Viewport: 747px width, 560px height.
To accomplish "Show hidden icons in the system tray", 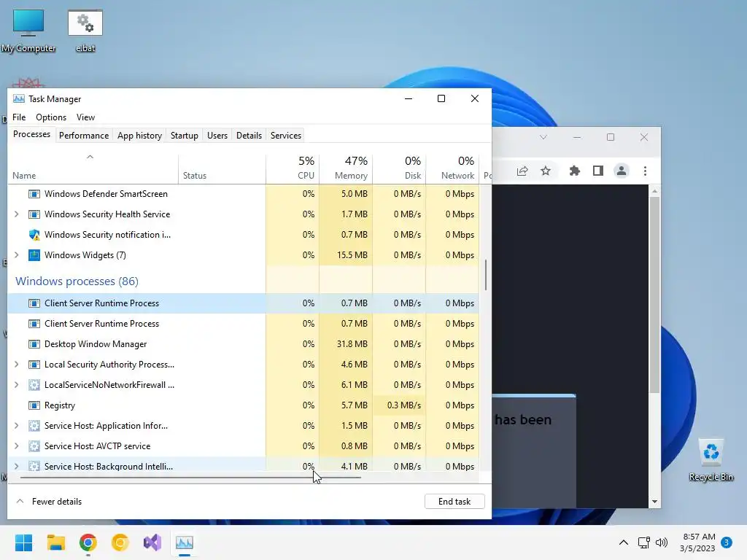I will click(623, 542).
